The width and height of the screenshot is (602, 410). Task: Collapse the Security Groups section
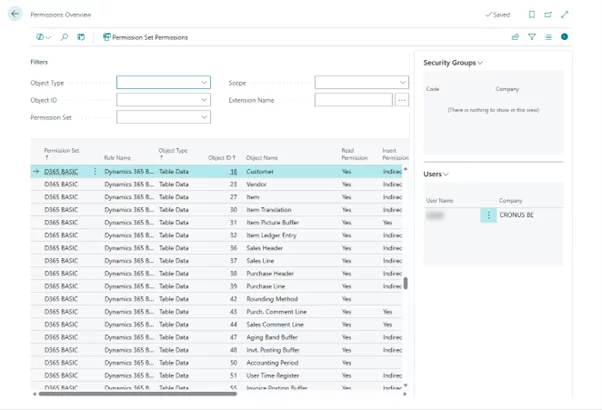[x=453, y=63]
